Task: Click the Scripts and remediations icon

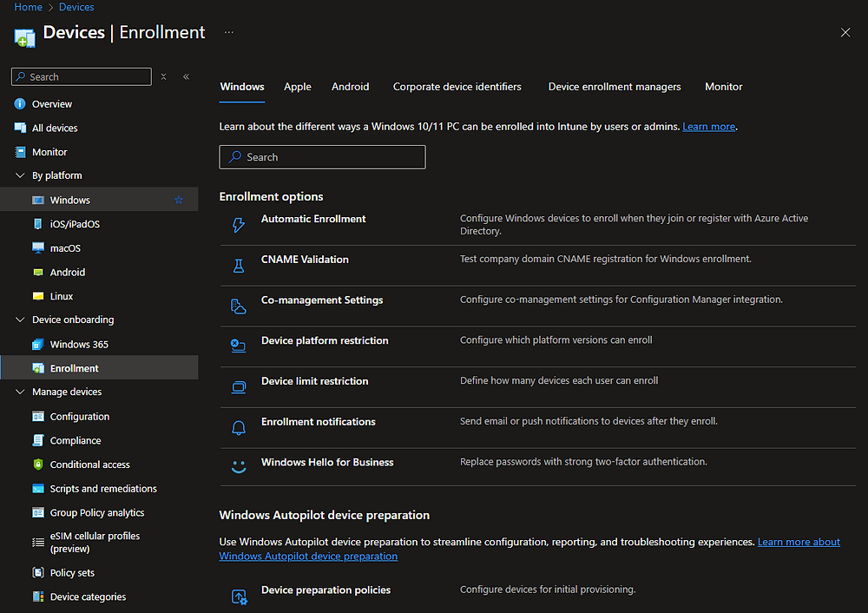Action: 37,489
